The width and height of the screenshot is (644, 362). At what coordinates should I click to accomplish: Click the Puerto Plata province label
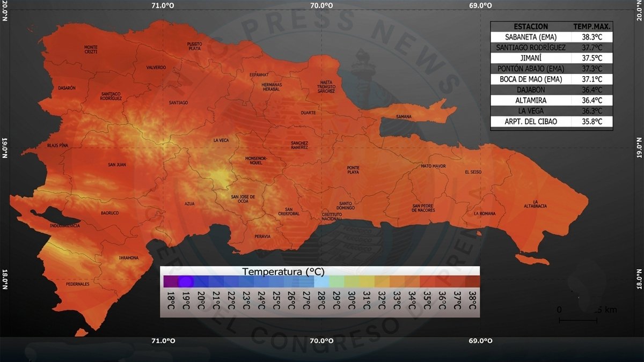194,46
